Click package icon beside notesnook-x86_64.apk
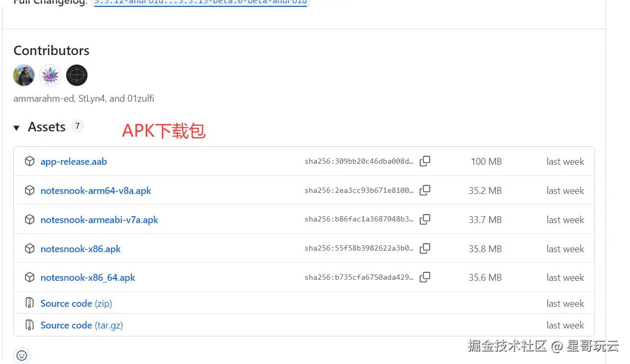Viewport: 630px width, 364px height. [30, 277]
